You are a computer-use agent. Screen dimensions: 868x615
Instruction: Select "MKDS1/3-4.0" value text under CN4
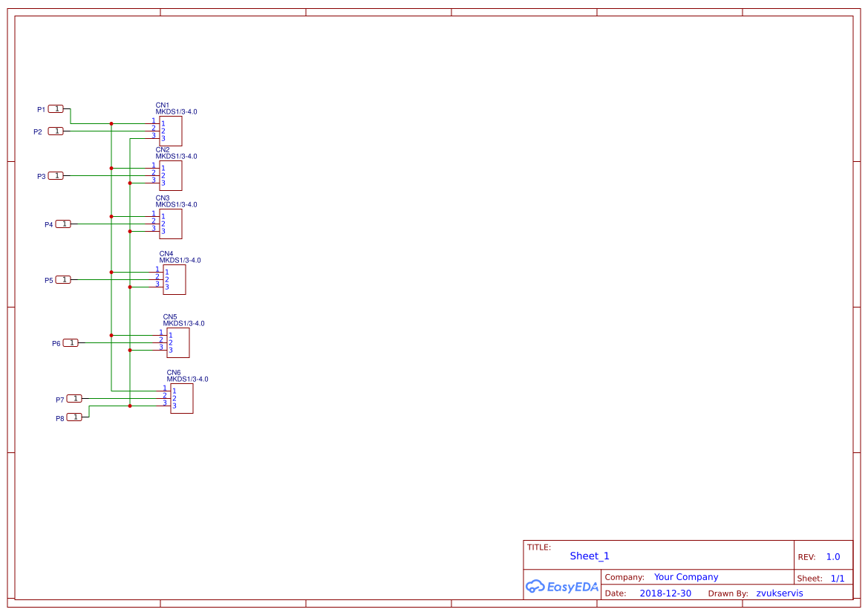180,261
